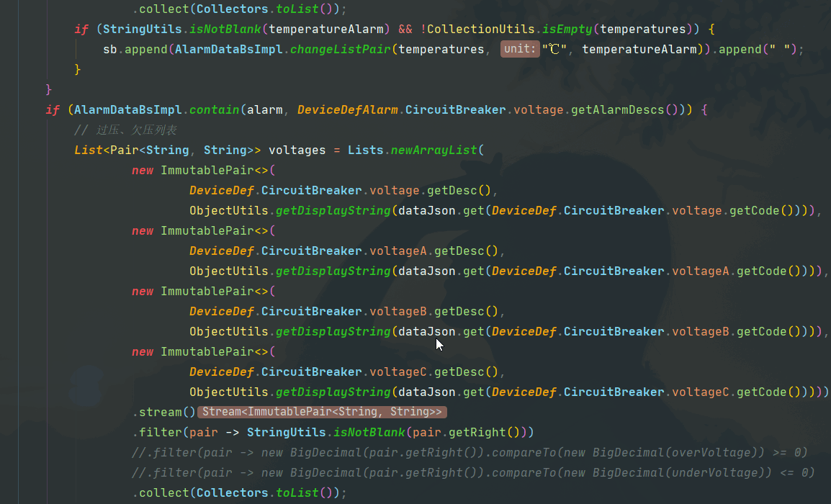This screenshot has height=504, width=831.
Task: Click the DeviceDefAlarm class reference
Action: (x=348, y=109)
